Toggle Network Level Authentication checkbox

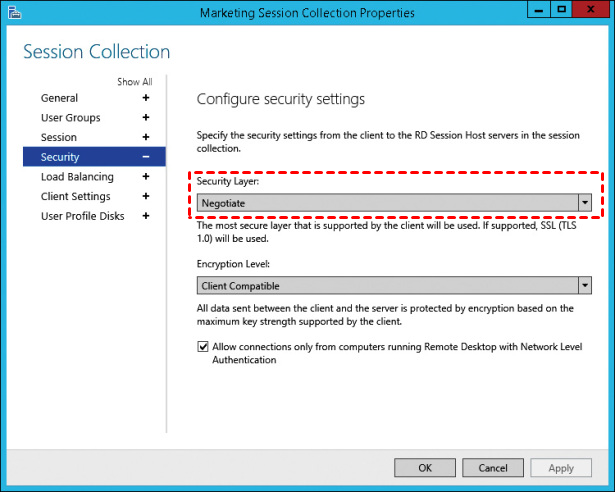[204, 347]
